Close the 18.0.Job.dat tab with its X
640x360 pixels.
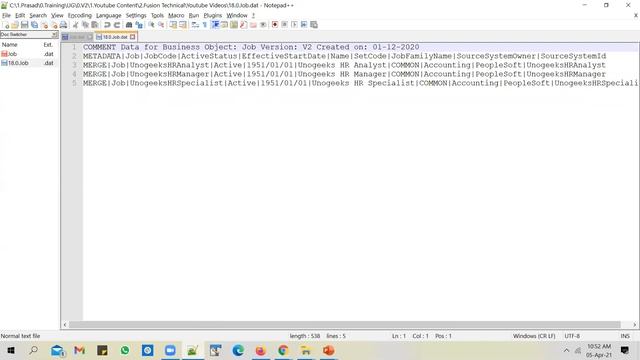click(x=132, y=37)
